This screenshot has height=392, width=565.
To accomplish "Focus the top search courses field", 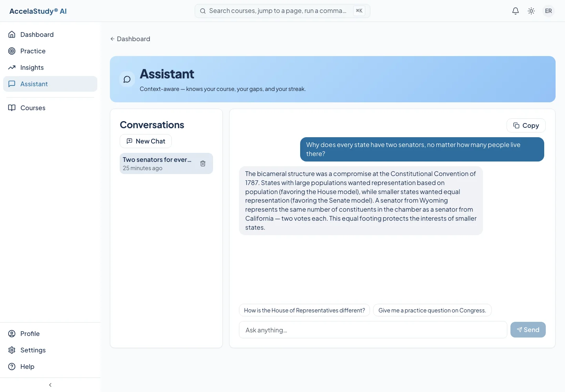I will click(x=282, y=11).
